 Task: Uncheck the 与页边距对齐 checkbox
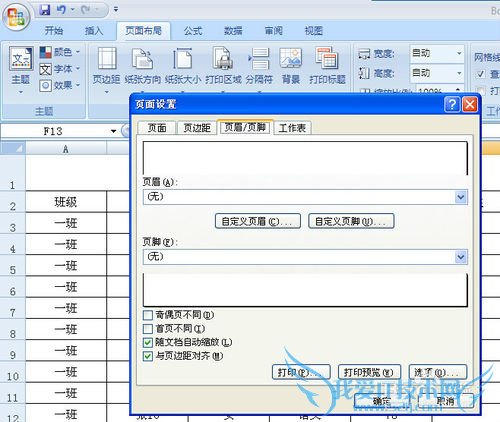click(x=148, y=356)
